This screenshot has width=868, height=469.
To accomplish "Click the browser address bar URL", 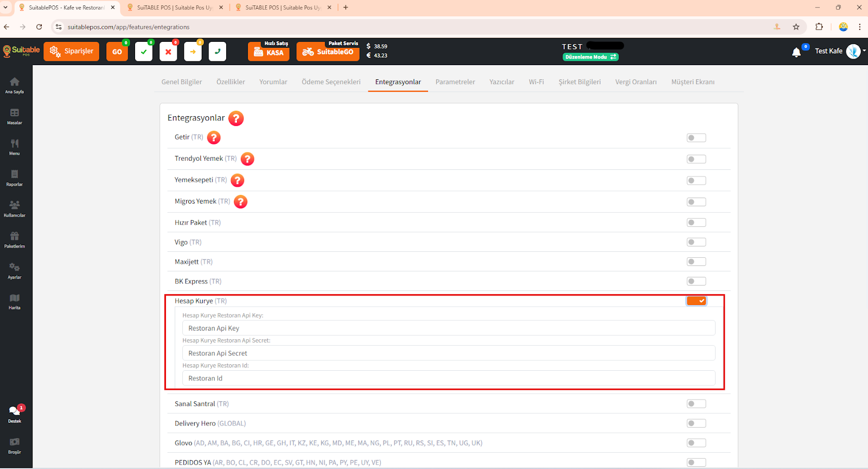I will tap(129, 27).
